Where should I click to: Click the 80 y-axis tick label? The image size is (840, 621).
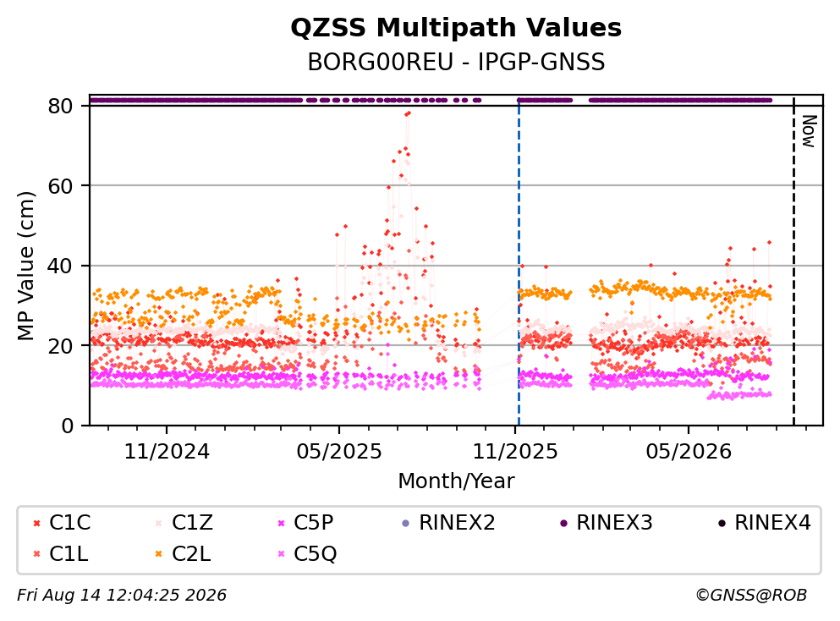pos(60,106)
